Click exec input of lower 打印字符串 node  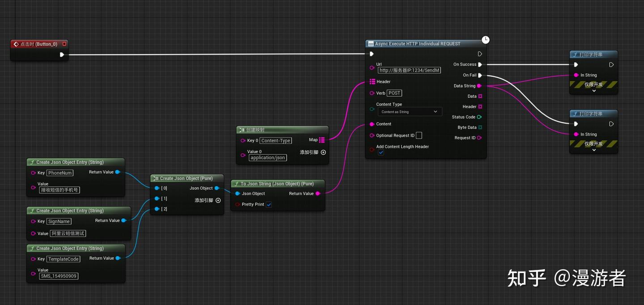tap(576, 124)
